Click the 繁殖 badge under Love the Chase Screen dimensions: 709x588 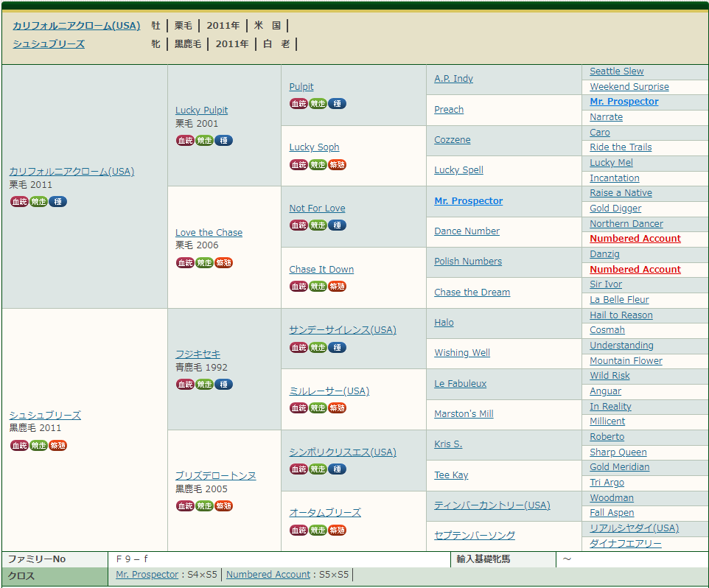click(x=223, y=262)
